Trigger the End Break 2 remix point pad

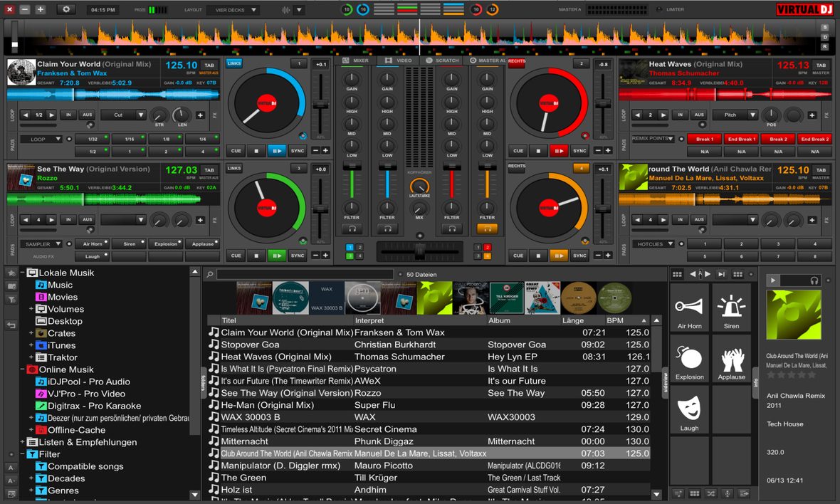click(814, 139)
